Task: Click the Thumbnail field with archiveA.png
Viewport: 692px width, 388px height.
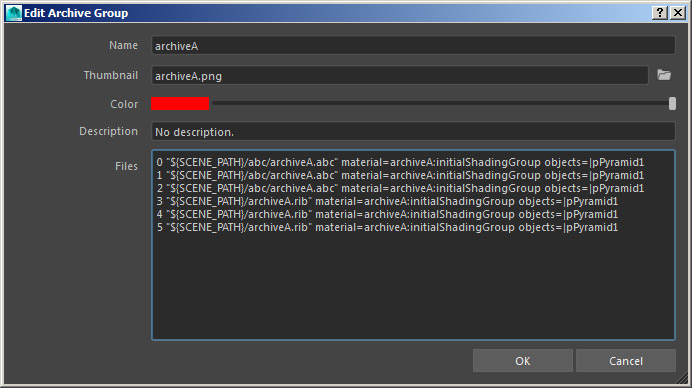Action: (399, 75)
